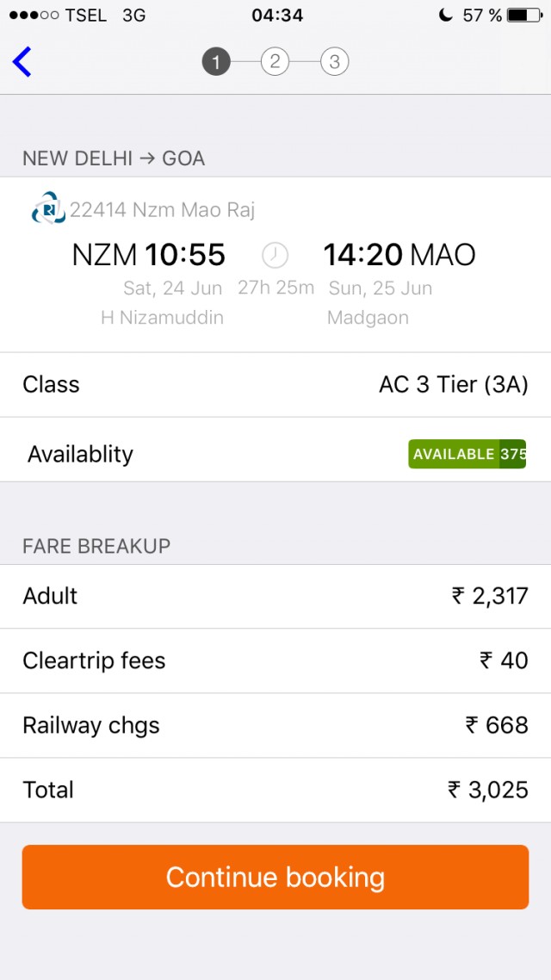Tap train name 22414 Nzm Mao Raj
The image size is (551, 980).
pyautogui.click(x=162, y=209)
